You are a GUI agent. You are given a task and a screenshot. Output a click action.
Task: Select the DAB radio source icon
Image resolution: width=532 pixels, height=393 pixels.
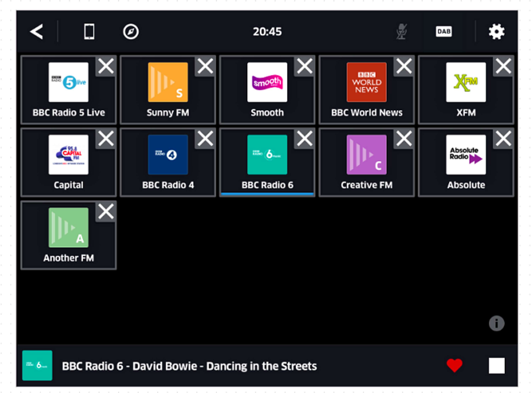(444, 31)
